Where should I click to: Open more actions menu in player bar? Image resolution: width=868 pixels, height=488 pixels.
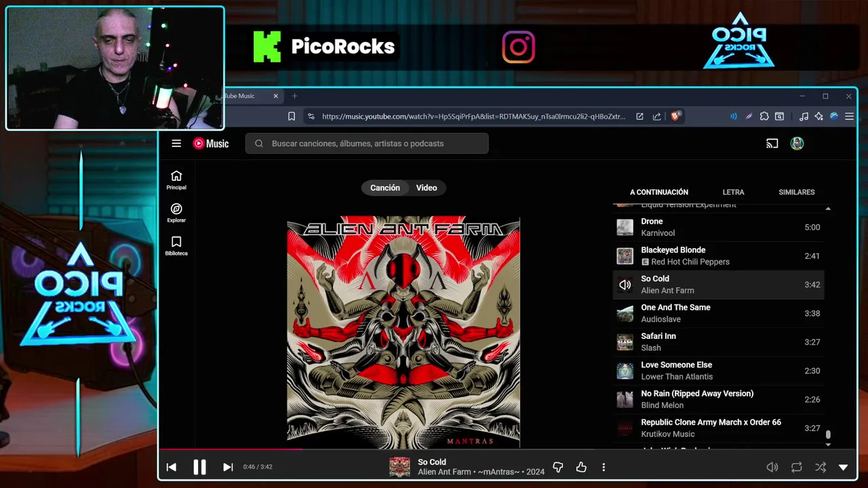tap(604, 467)
